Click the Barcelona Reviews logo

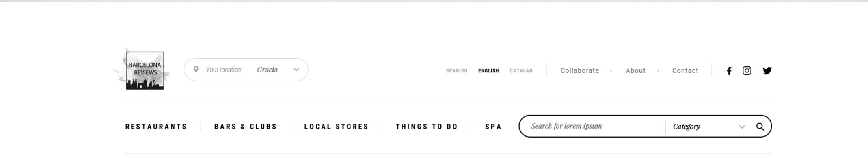[x=145, y=70]
